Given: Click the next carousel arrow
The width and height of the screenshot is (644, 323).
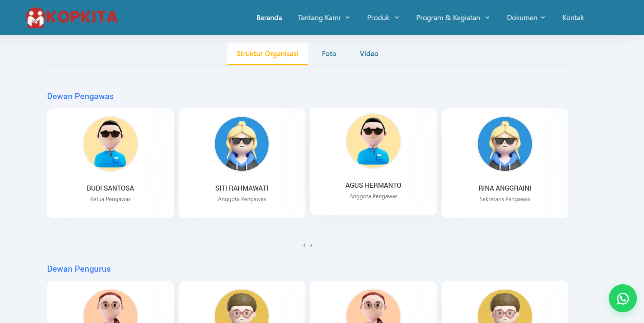Looking at the screenshot, I should (x=311, y=245).
